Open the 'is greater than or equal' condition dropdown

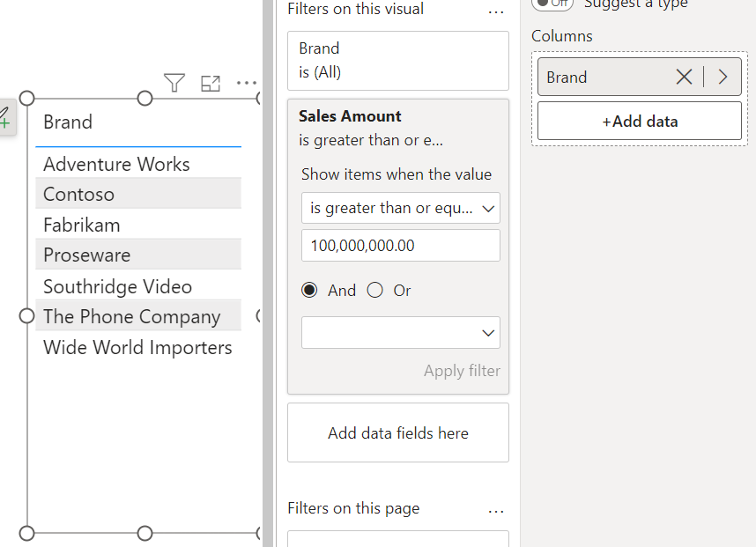400,208
